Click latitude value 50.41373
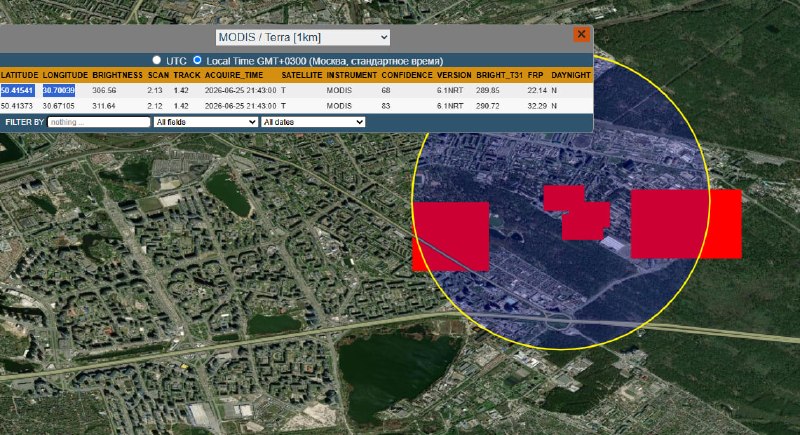Screen dimensions: 800x435 [x=17, y=106]
